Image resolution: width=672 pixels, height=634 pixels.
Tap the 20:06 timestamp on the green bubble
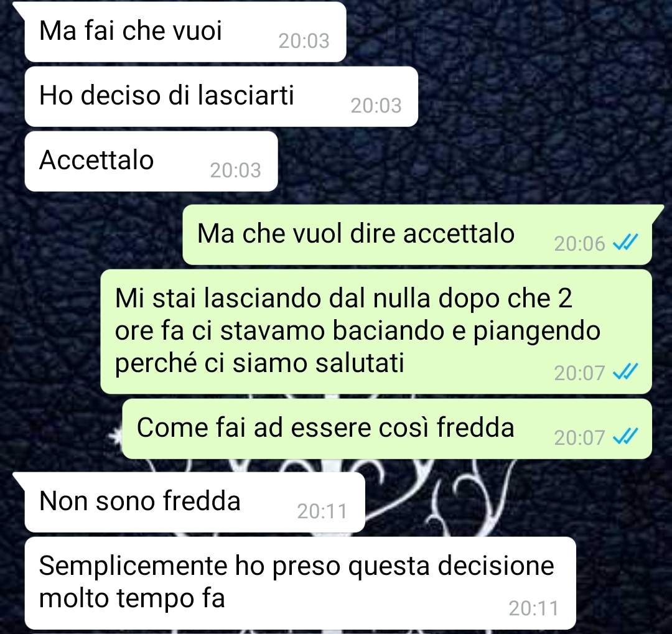pos(579,243)
